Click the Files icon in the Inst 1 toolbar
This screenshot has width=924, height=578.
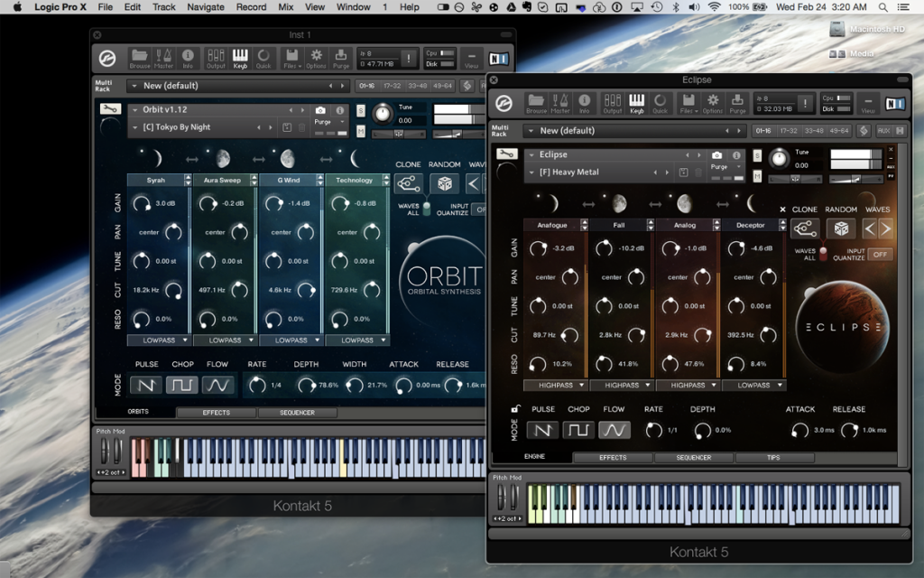click(x=291, y=58)
